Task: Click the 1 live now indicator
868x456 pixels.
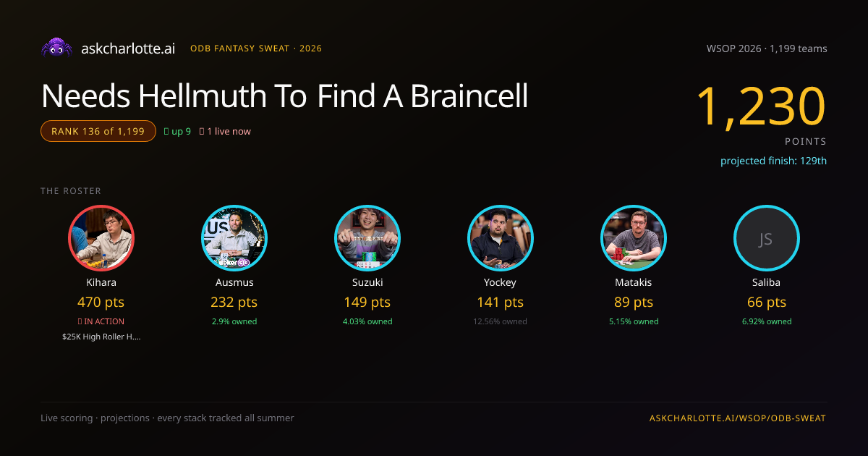Action: click(225, 131)
